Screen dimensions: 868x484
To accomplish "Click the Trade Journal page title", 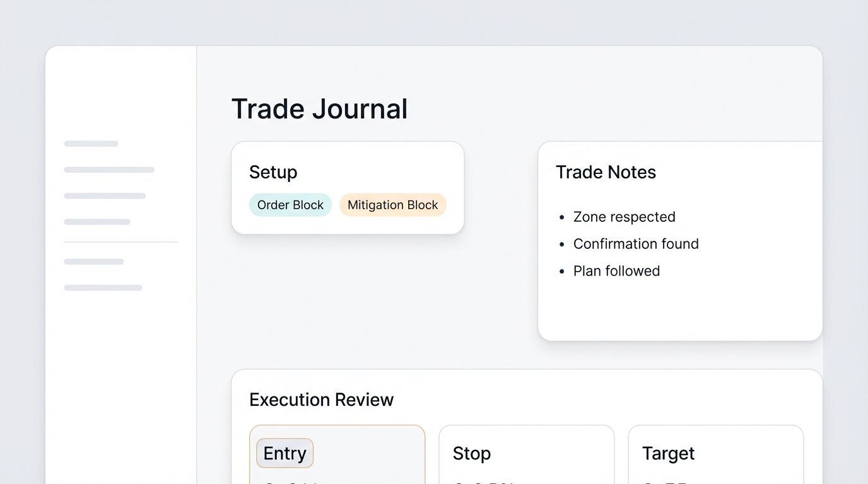I will 320,108.
